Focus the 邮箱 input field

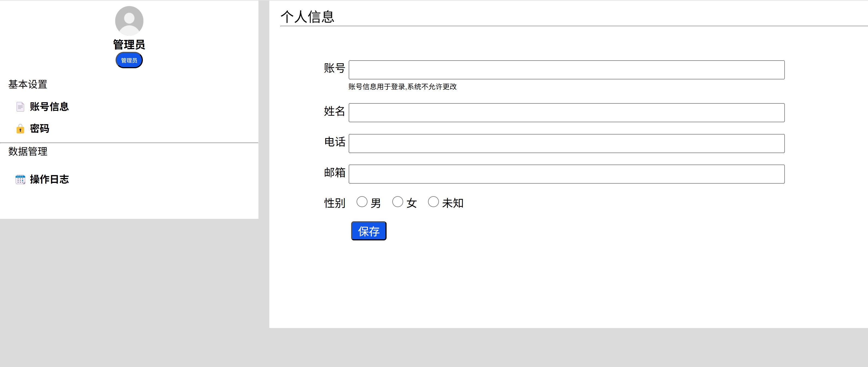[566, 174]
